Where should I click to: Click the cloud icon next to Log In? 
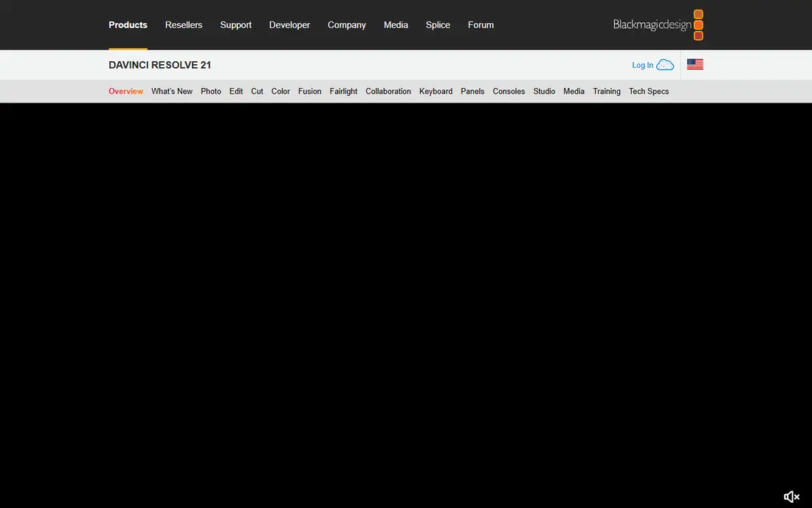point(665,65)
